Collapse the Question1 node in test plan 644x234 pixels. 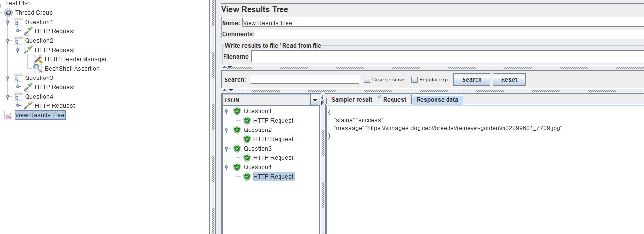coord(8,22)
